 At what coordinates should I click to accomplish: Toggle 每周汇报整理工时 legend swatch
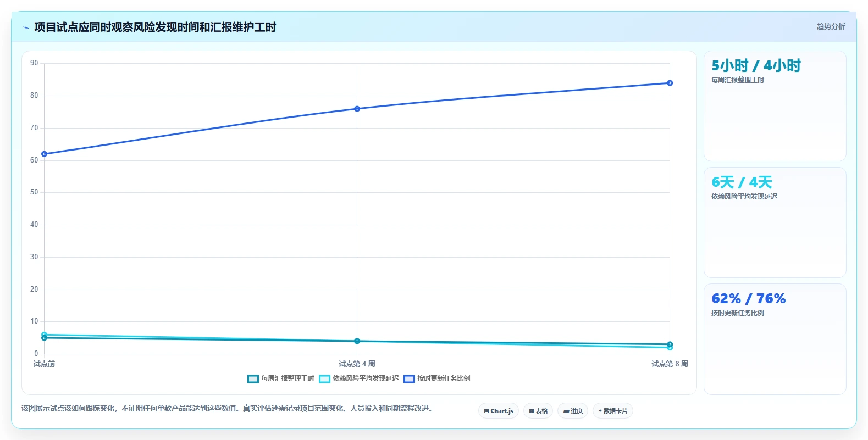pyautogui.click(x=253, y=379)
